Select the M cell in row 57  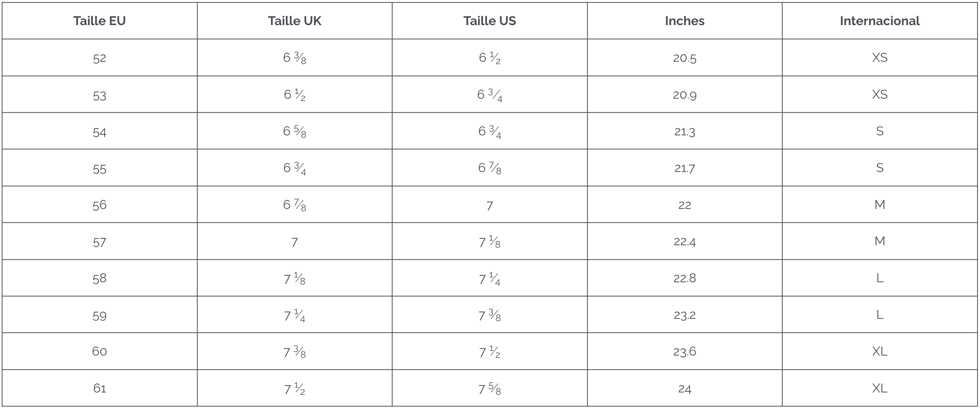(880, 241)
